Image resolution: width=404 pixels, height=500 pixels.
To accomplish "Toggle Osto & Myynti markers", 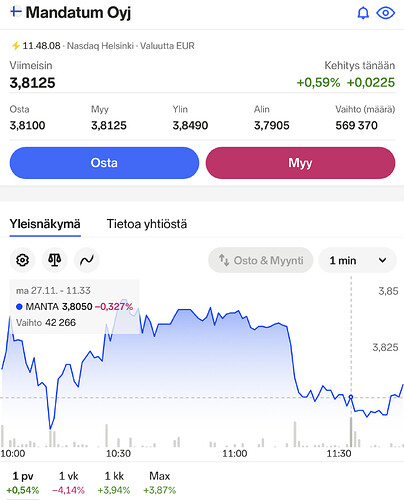I will [x=261, y=260].
